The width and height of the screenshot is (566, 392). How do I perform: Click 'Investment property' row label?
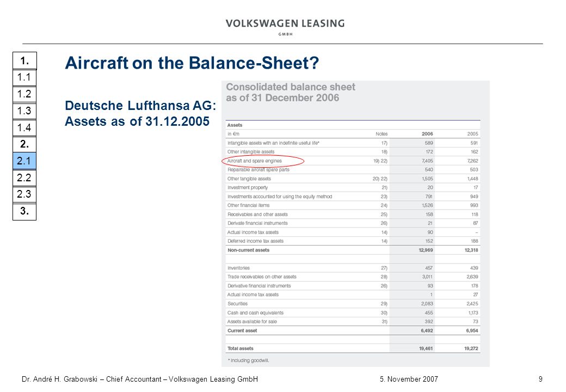coord(248,188)
